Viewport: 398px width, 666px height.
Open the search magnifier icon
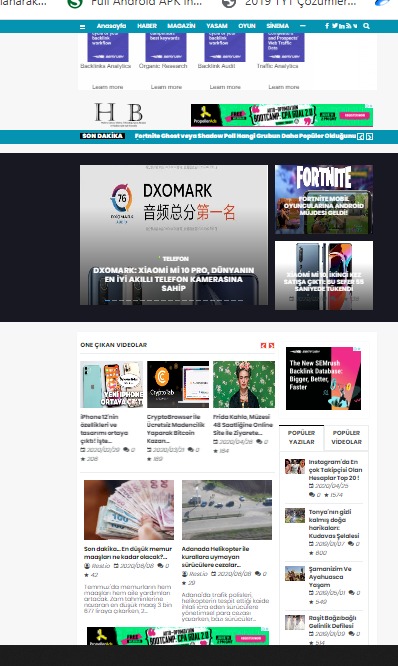pyautogui.click(x=367, y=26)
